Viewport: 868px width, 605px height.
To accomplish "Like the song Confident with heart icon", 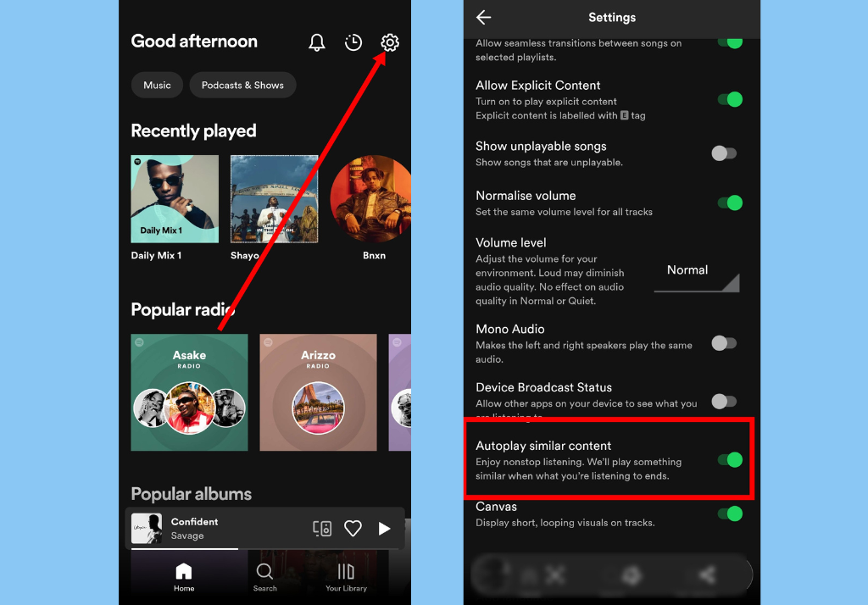I will pyautogui.click(x=353, y=529).
